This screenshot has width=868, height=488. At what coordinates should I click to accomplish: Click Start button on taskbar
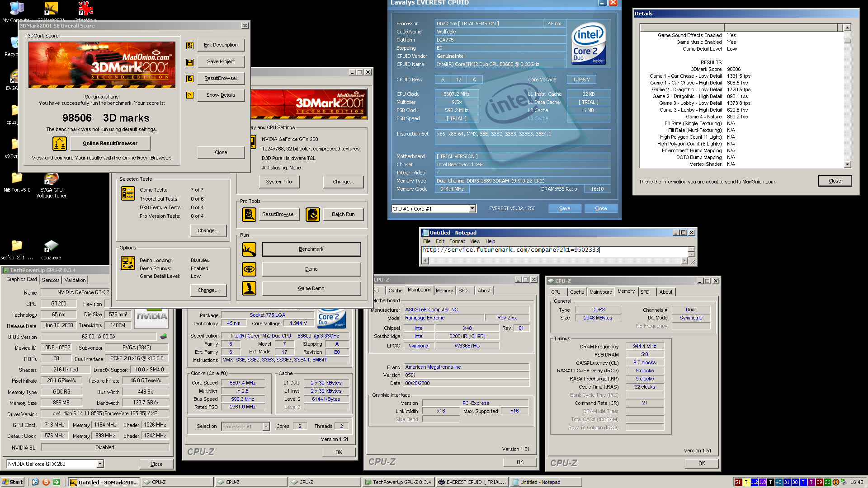[12, 482]
